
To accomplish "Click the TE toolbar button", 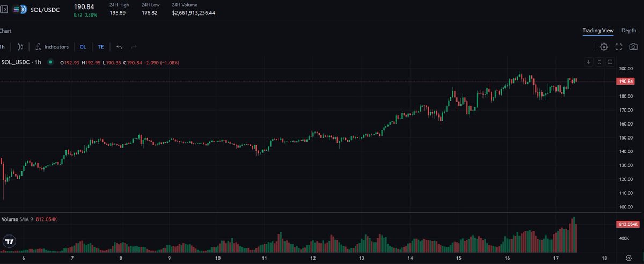I will coord(101,47).
